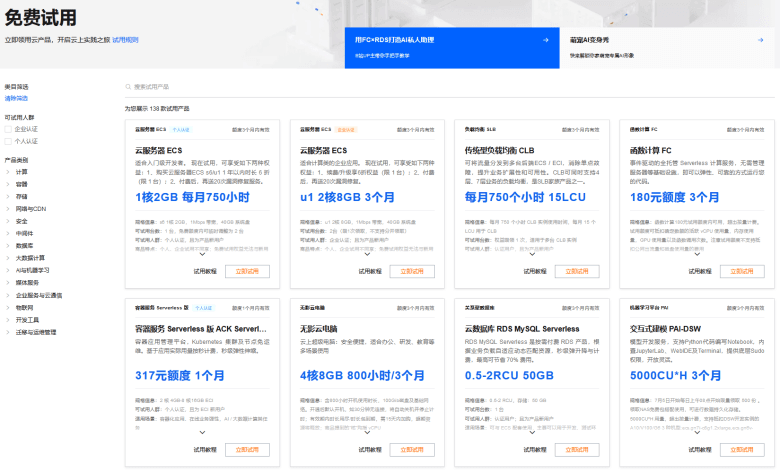Viewport: 780px width, 473px height.
Task: Click 立即试用 on RDS MySQL Serverless card
Action: (577, 450)
